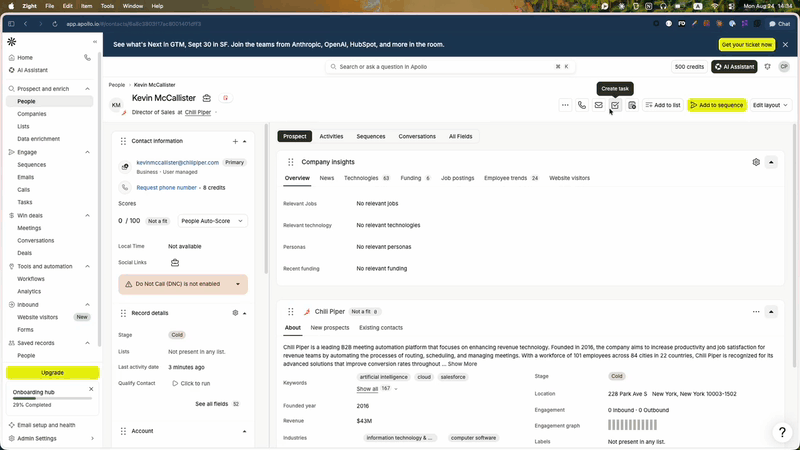Switch to the Activities tab
This screenshot has height=450, width=800.
point(331,136)
